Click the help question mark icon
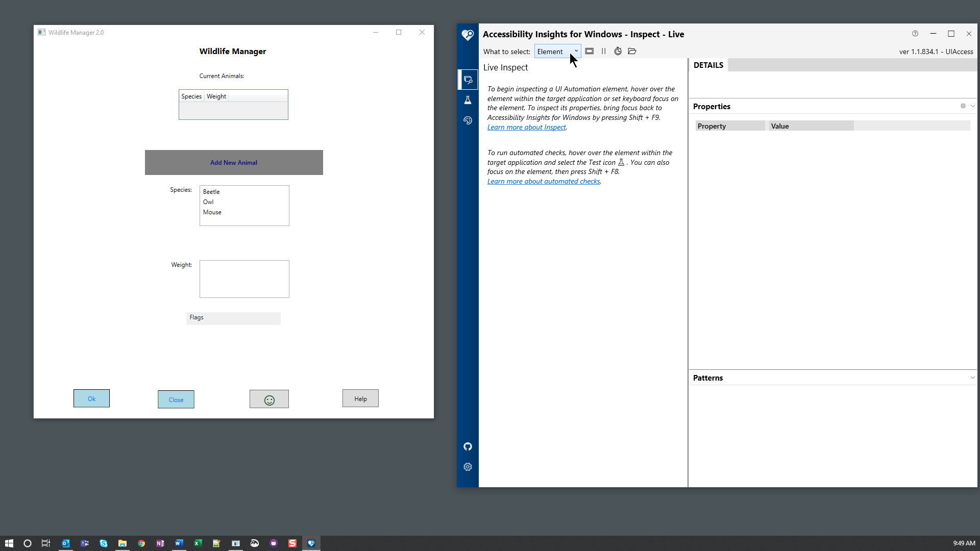Image resolution: width=980 pixels, height=551 pixels. 915,34
